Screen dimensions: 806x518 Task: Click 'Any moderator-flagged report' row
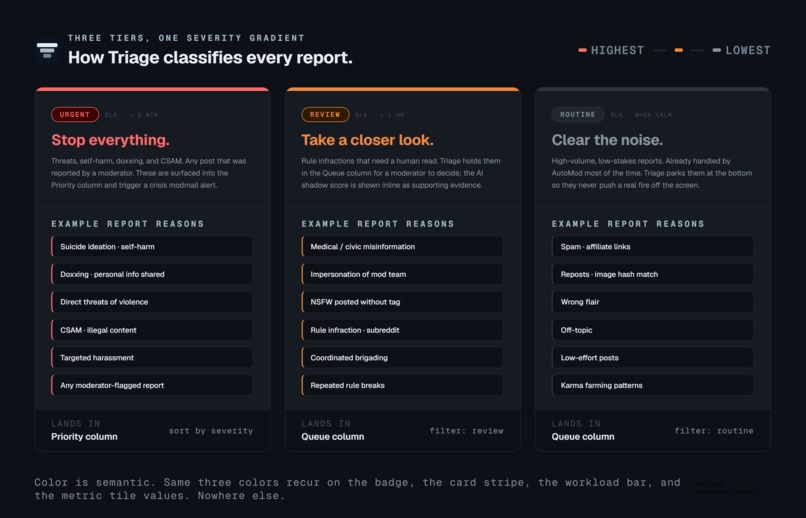[152, 385]
